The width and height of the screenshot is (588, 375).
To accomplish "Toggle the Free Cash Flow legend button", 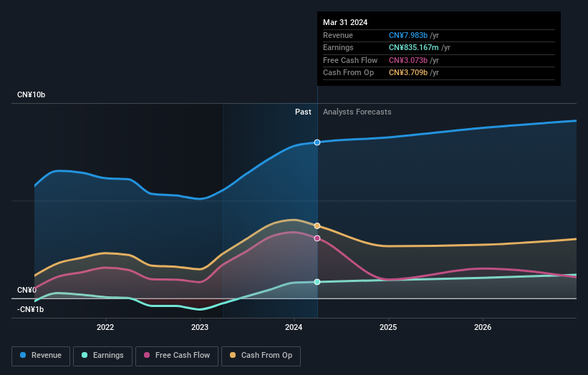I will tap(177, 356).
